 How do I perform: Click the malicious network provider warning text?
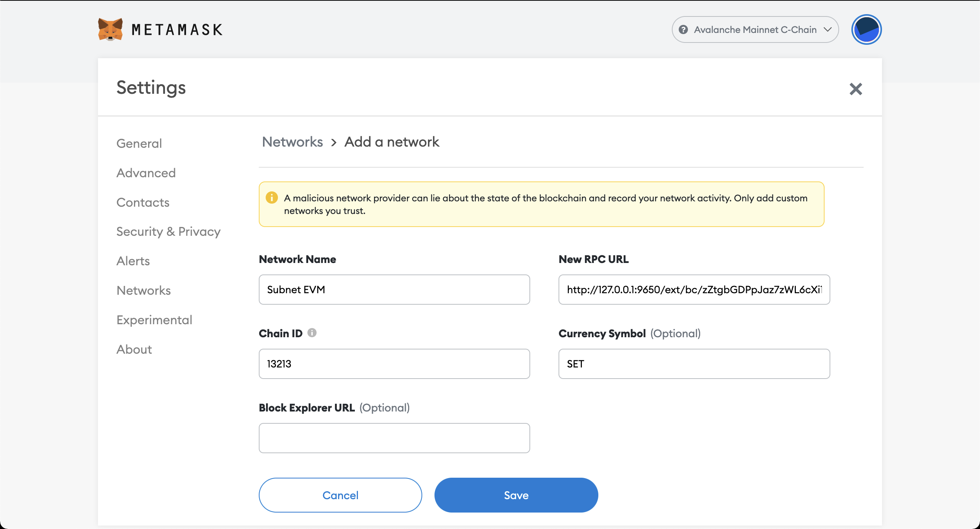click(x=546, y=204)
